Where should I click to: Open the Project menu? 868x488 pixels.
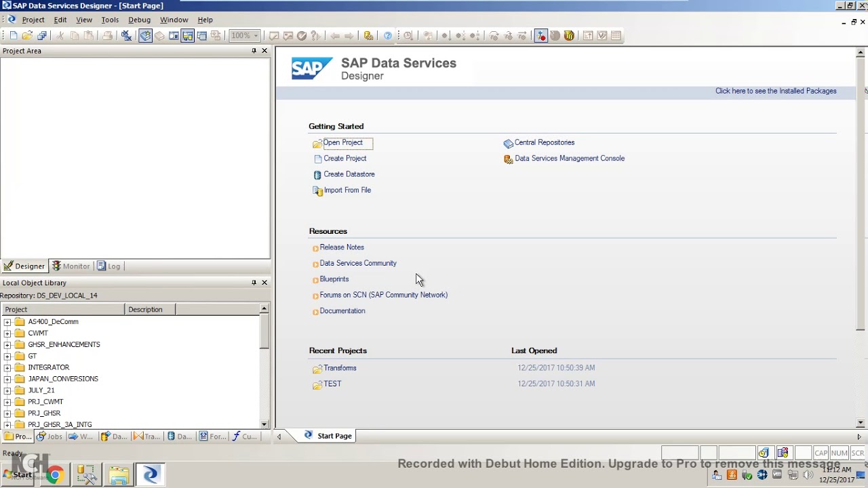pyautogui.click(x=33, y=20)
